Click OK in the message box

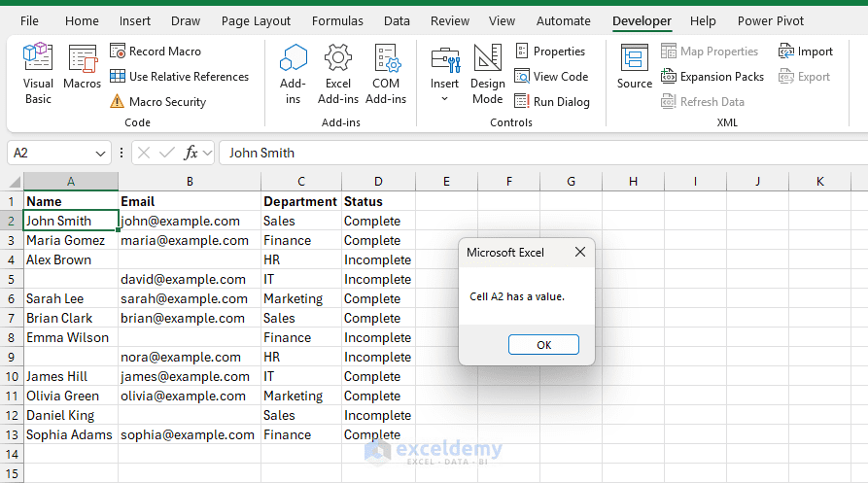[543, 345]
